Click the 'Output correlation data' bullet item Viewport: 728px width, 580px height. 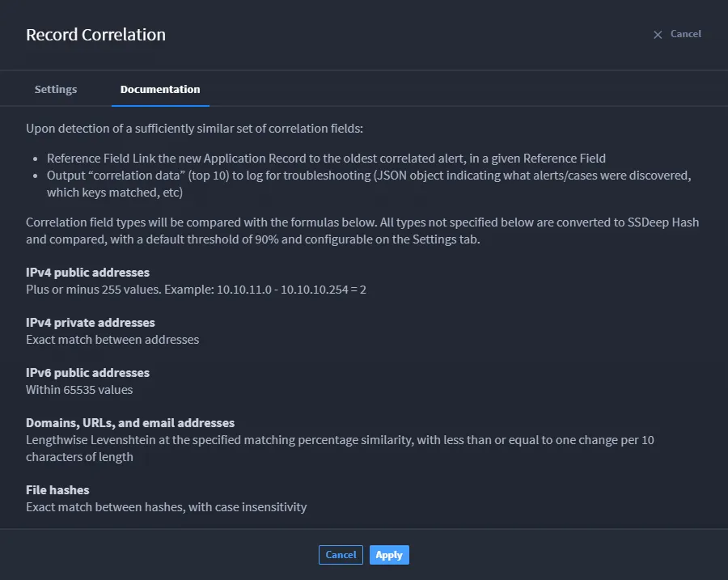coord(369,184)
